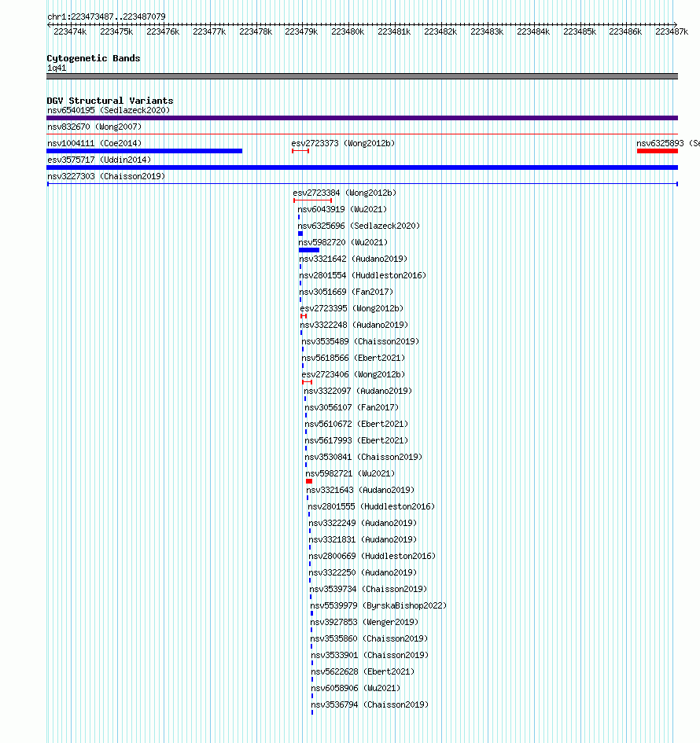Open nsv6325696 (Sedlazeck2020) label
Viewport: 700px width, 743px height.
pyautogui.click(x=359, y=226)
